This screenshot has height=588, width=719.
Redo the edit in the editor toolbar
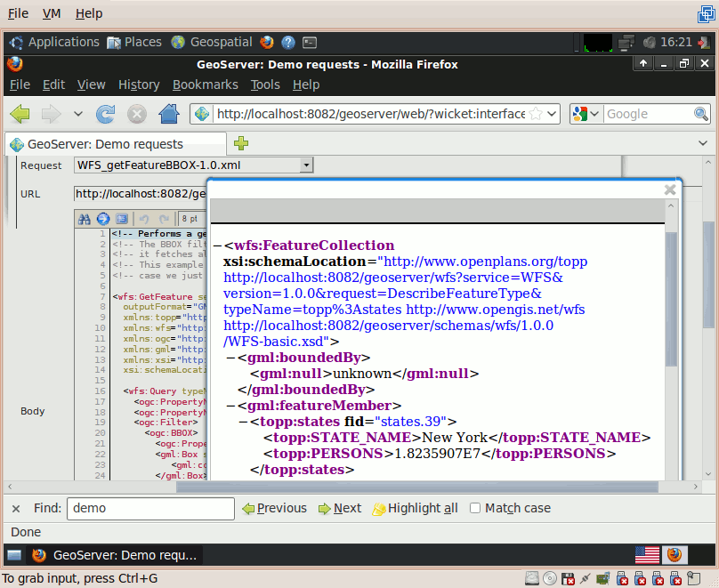pos(164,219)
